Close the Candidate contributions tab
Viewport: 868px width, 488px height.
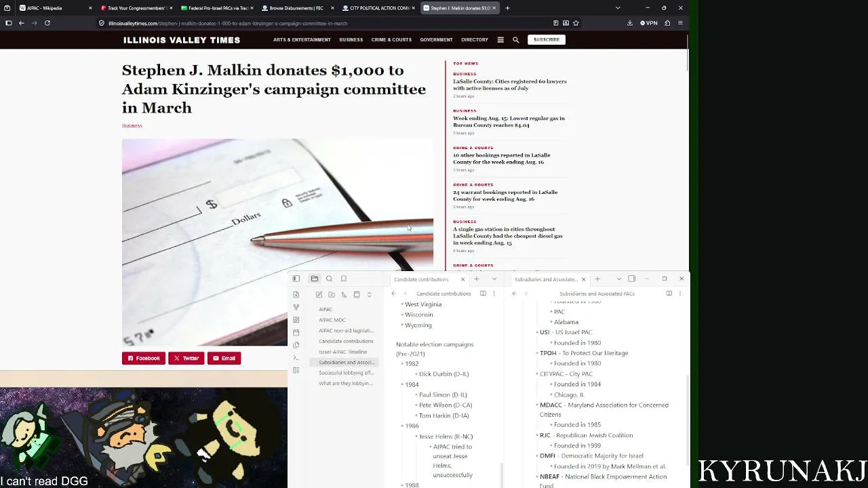click(x=463, y=279)
